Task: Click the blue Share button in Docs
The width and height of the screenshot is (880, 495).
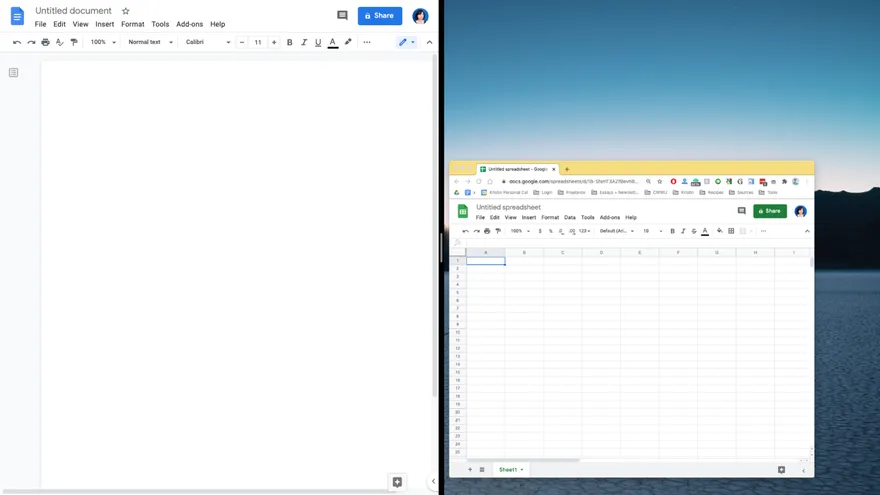Action: point(380,16)
